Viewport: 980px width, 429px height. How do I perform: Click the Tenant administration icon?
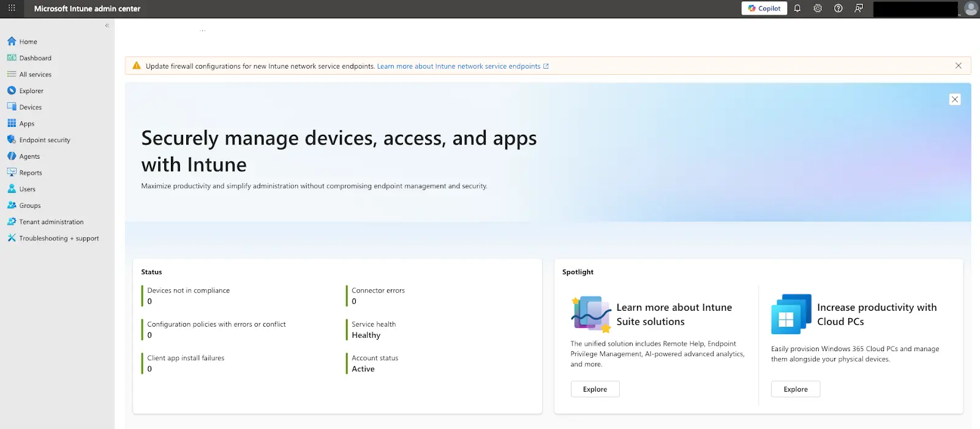12,222
